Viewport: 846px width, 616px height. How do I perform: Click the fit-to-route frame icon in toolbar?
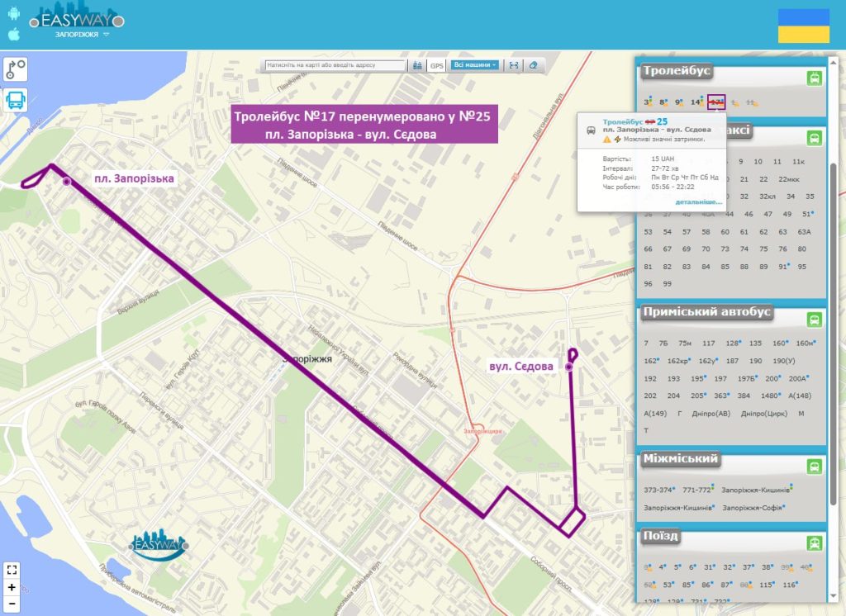click(x=514, y=64)
